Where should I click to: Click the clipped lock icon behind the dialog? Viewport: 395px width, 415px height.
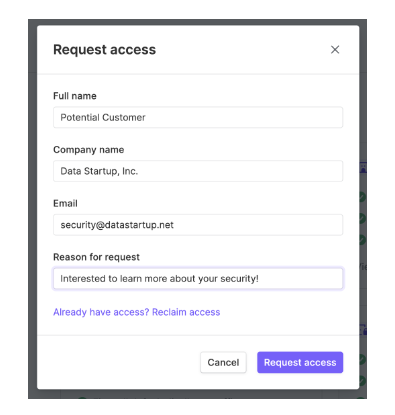(364, 330)
